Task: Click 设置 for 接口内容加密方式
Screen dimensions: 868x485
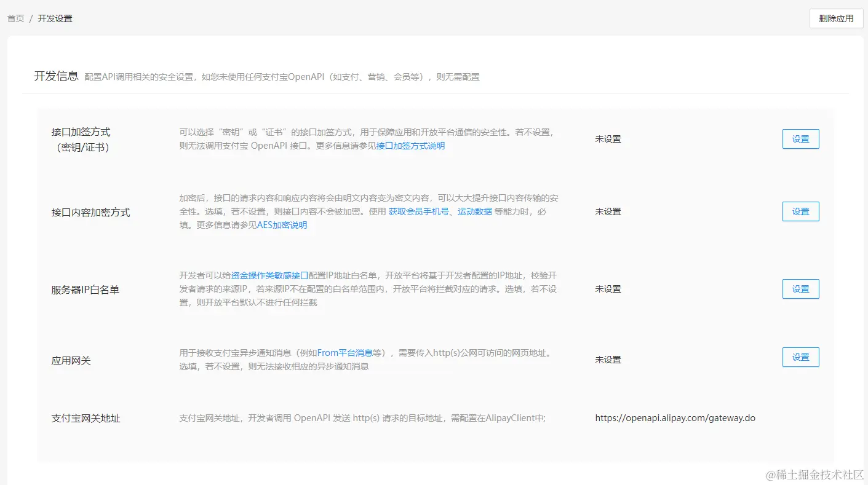Action: (x=800, y=211)
